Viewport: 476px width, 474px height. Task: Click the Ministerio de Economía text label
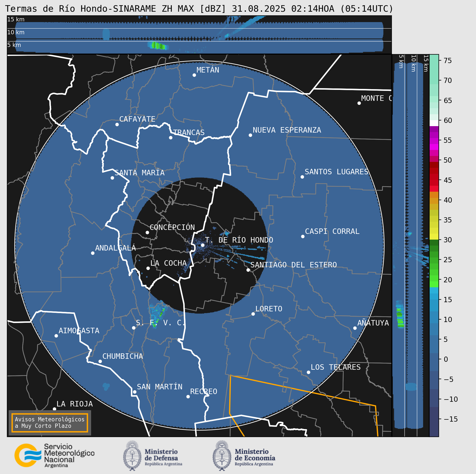point(255,457)
